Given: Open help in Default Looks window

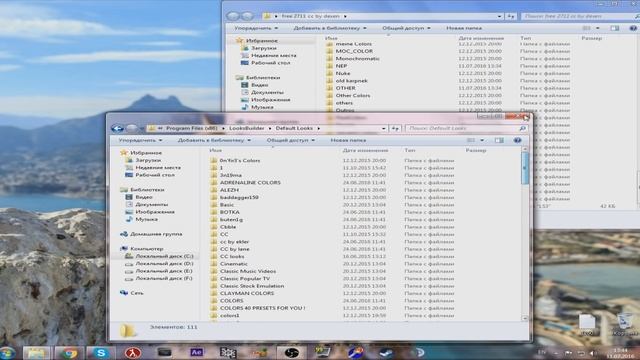Looking at the screenshot, I should pyautogui.click(x=517, y=140).
